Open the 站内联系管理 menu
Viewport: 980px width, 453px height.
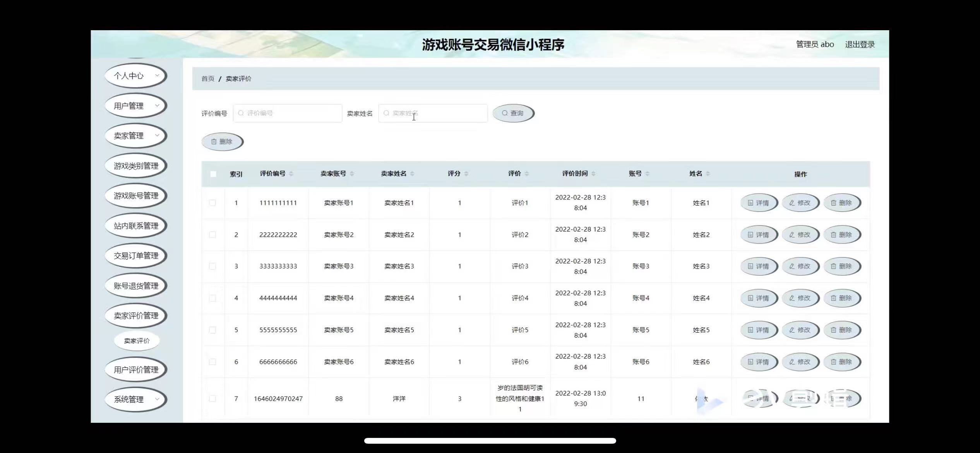[135, 226]
